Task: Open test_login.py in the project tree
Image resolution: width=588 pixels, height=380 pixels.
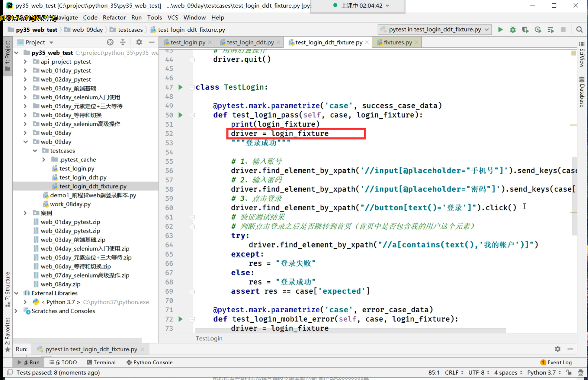Action: click(x=77, y=168)
